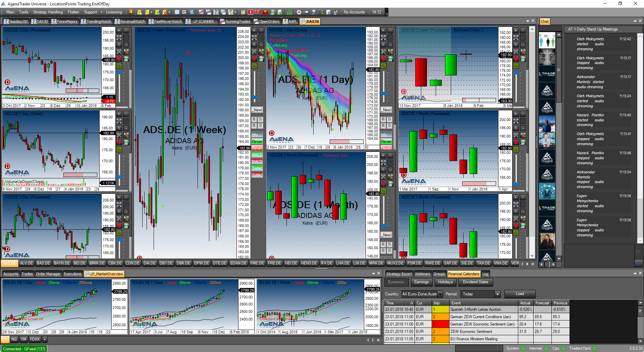Select German ZEW Economic Sentiment (Jan) row
The height and width of the screenshot is (352, 644).
[x=476, y=324]
